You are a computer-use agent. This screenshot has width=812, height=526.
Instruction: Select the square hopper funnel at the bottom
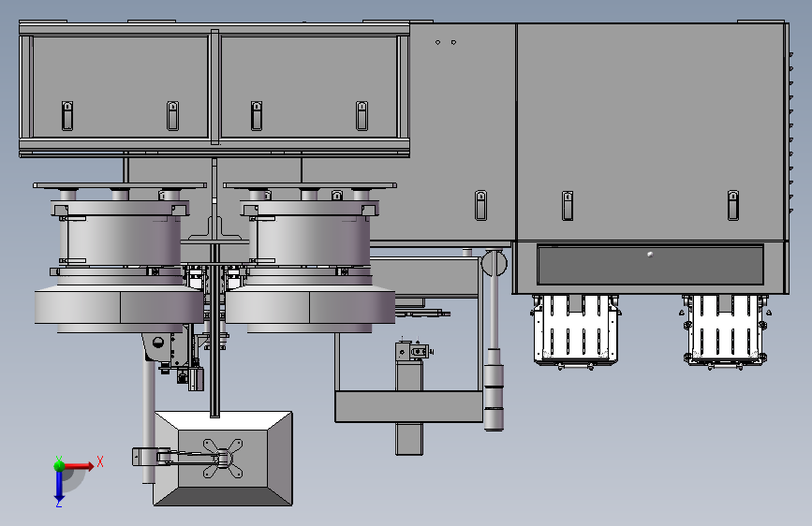(223, 459)
